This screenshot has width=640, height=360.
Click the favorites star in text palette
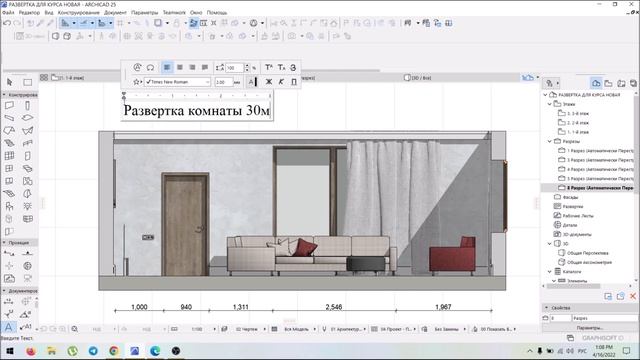(x=136, y=82)
